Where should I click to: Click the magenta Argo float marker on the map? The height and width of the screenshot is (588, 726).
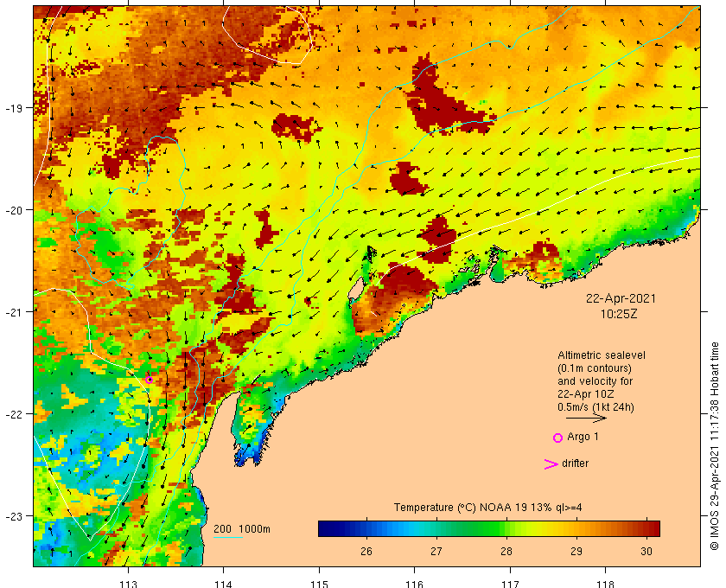click(x=149, y=380)
